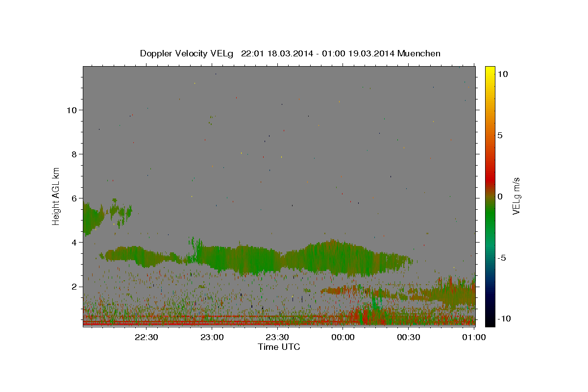The image size is (588, 392).
Task: Click the colorbar tick value '0'
Action: point(500,196)
